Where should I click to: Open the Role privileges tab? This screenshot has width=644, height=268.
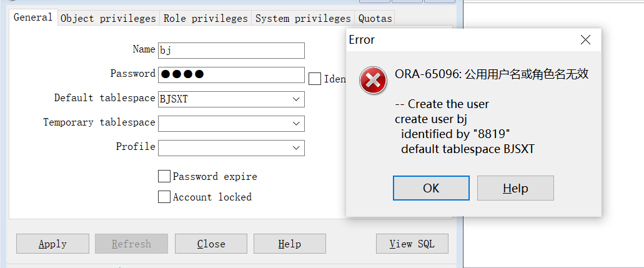click(x=206, y=19)
